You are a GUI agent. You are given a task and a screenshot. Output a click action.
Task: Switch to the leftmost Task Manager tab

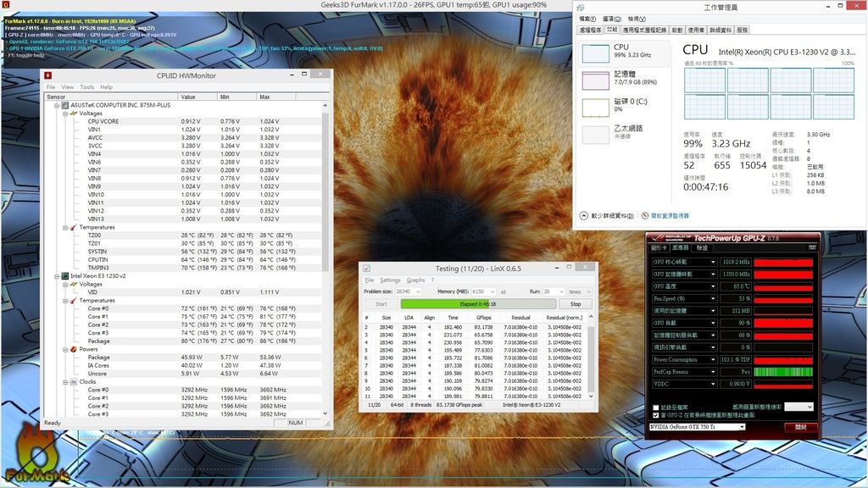pyautogui.click(x=590, y=30)
